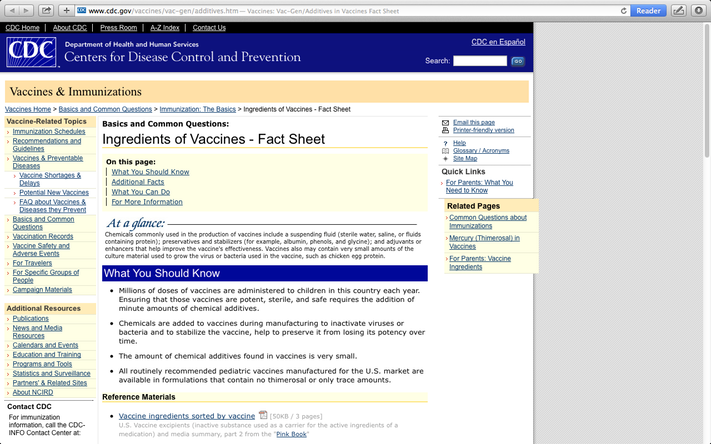Viewport: 711px width, 444px height.
Task: Open Common Questions about Immunizations
Action: point(488,222)
